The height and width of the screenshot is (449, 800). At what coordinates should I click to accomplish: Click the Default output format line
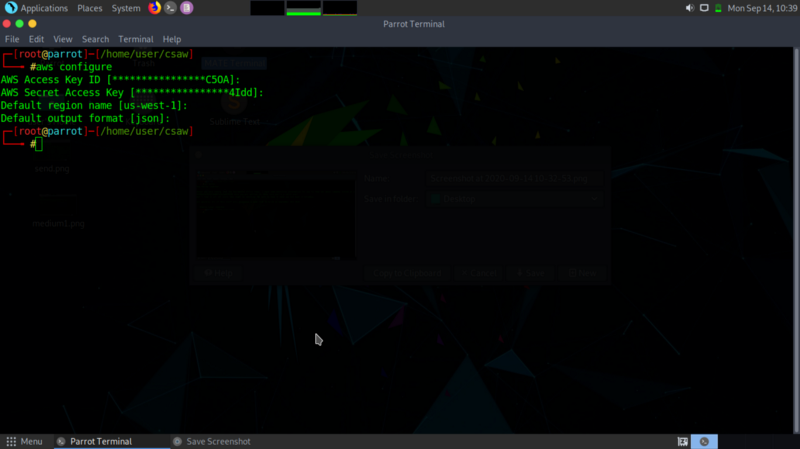[85, 118]
